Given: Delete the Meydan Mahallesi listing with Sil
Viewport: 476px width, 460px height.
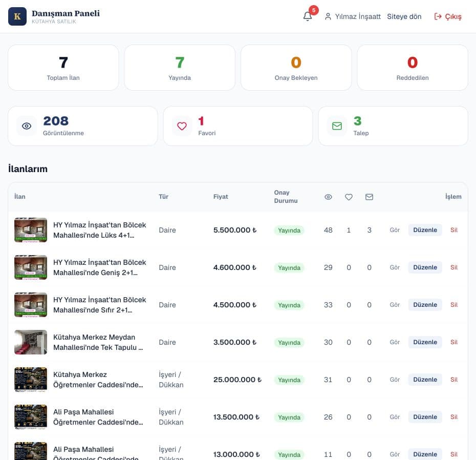Looking at the screenshot, I should [454, 342].
